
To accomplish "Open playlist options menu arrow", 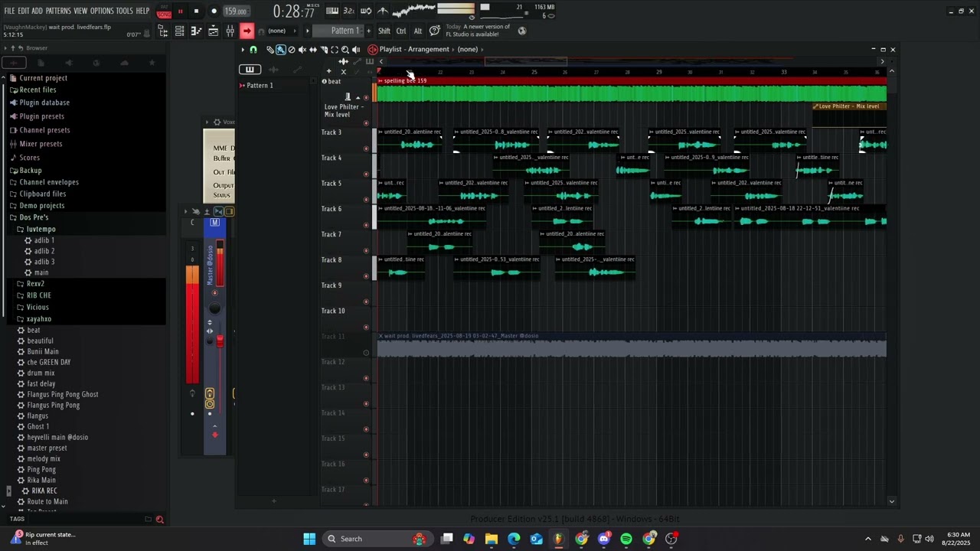I will 243,50.
